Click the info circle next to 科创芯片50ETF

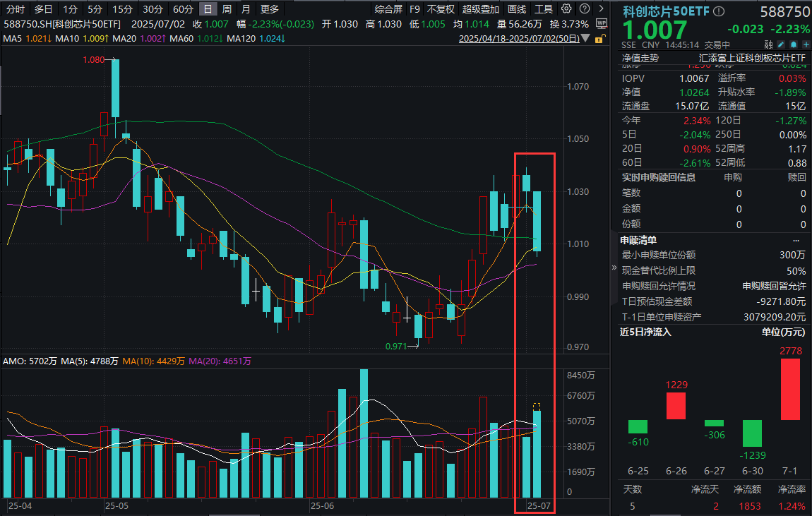pyautogui.click(x=718, y=11)
